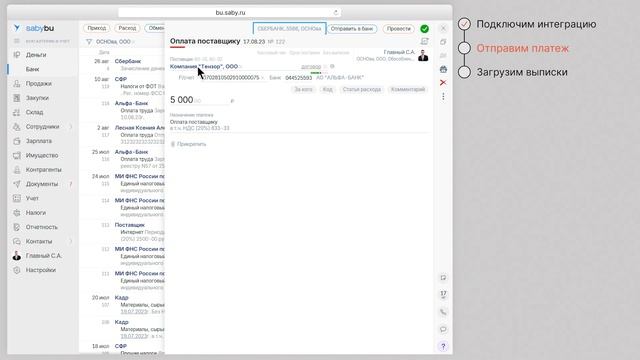
Task: Open the Документы section icon
Action: click(x=17, y=184)
